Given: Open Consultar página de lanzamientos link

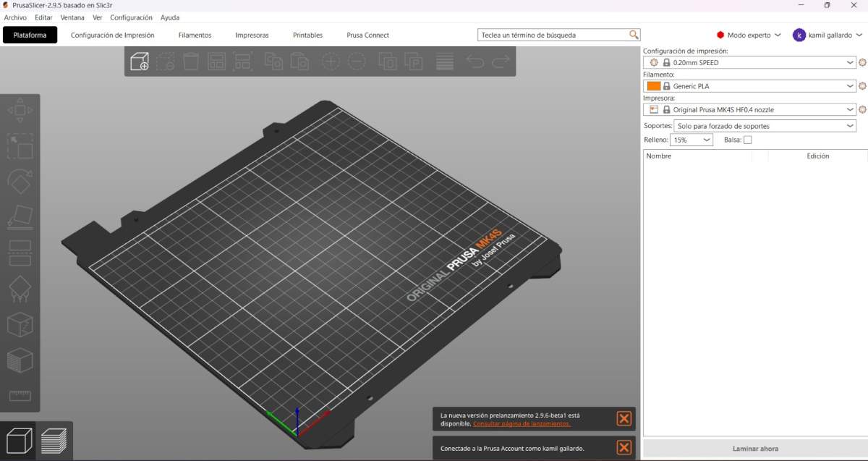Looking at the screenshot, I should click(x=522, y=424).
